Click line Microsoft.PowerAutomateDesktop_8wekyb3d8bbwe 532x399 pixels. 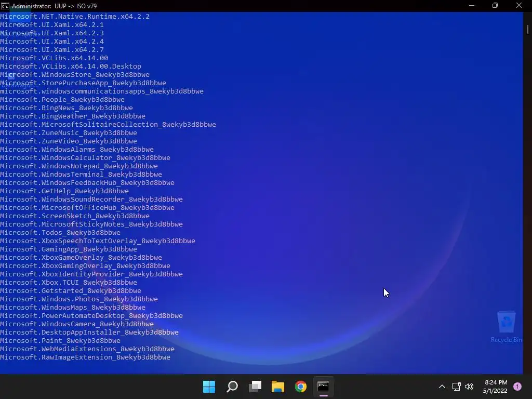point(91,315)
